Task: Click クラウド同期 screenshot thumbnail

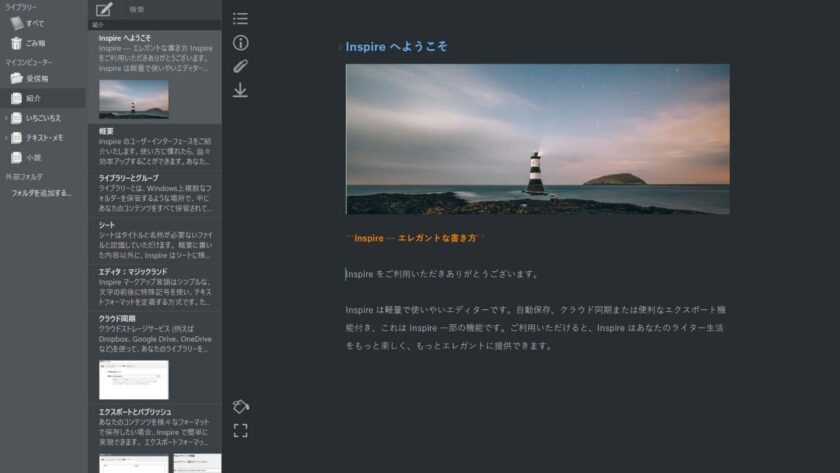Action: (x=134, y=380)
